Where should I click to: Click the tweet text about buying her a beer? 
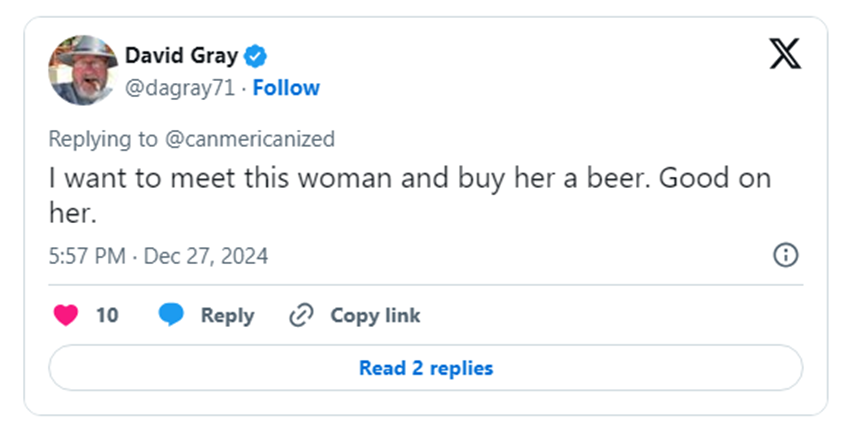click(x=410, y=195)
